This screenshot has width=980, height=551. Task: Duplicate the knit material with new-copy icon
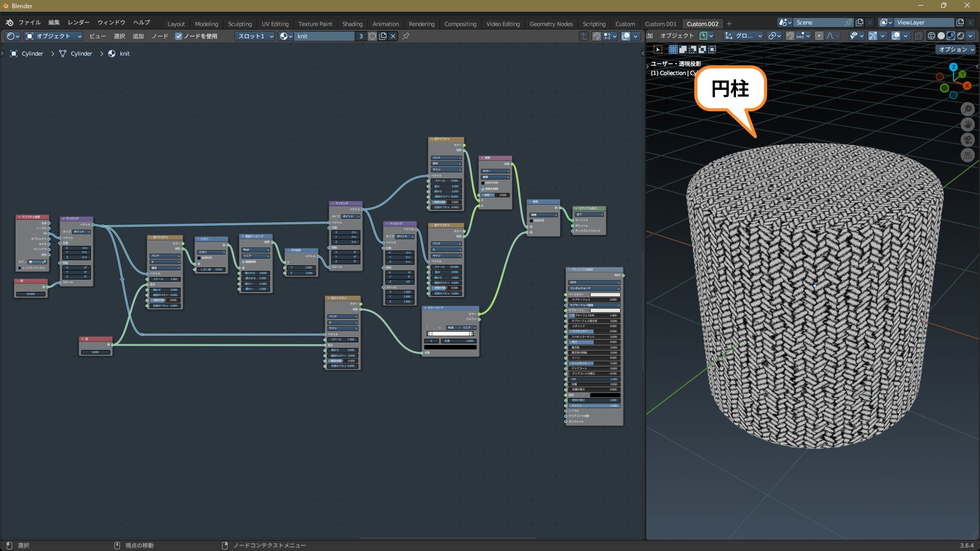pos(383,36)
